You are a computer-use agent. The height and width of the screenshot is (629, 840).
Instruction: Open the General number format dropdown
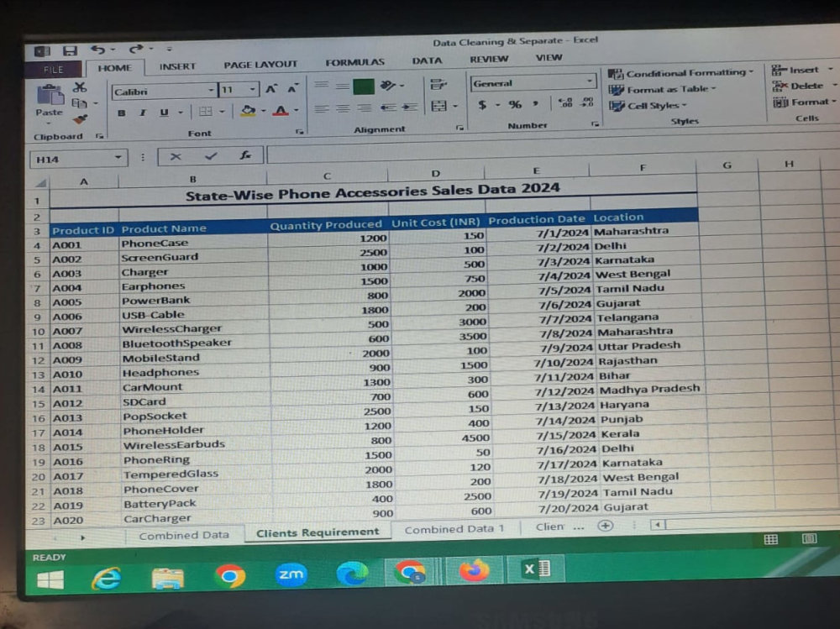(x=590, y=81)
